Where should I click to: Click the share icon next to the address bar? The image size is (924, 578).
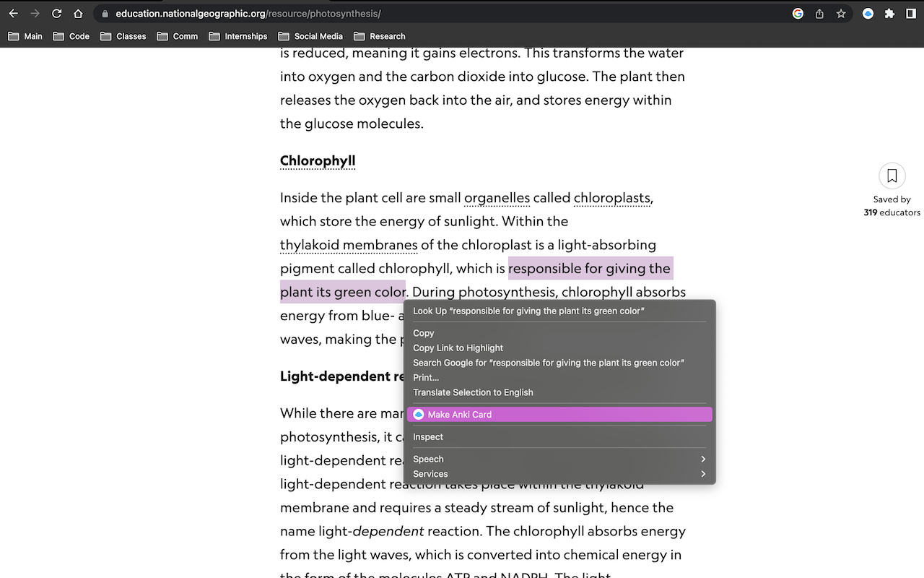[x=819, y=13]
